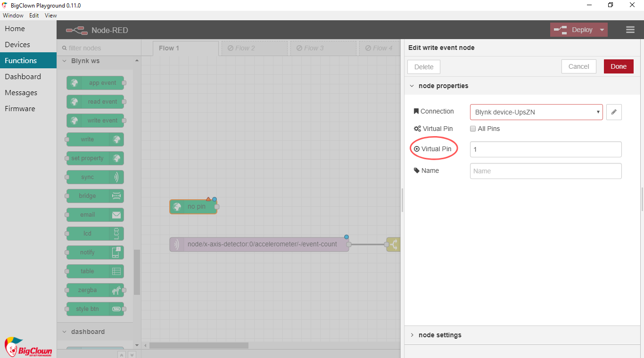Open the View menu
The height and width of the screenshot is (358, 644).
51,16
